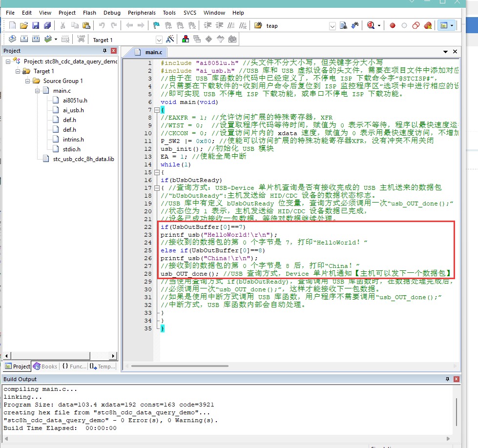The height and width of the screenshot is (448, 478).
Task: Close the Build Output panel
Action: pyautogui.click(x=457, y=379)
